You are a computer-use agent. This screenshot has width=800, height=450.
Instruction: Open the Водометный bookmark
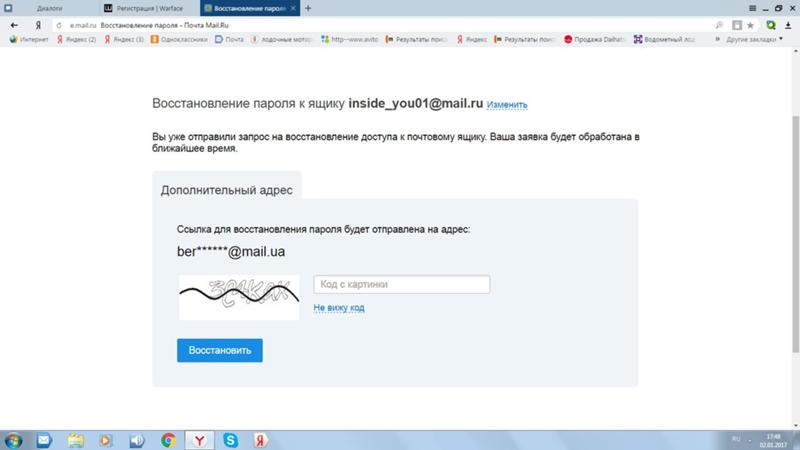pos(664,39)
